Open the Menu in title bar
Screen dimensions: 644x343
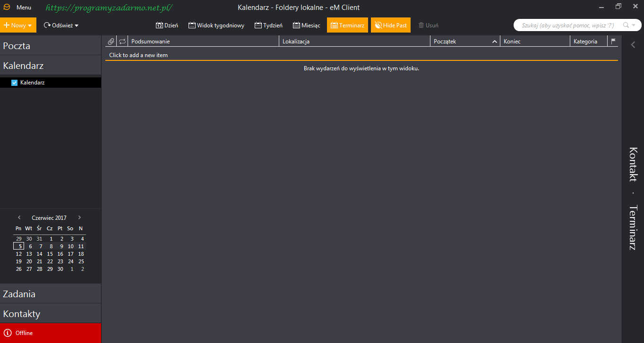click(24, 8)
